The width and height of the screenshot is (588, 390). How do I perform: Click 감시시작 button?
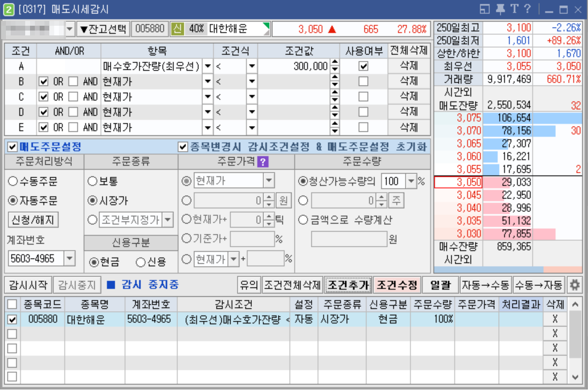[28, 285]
